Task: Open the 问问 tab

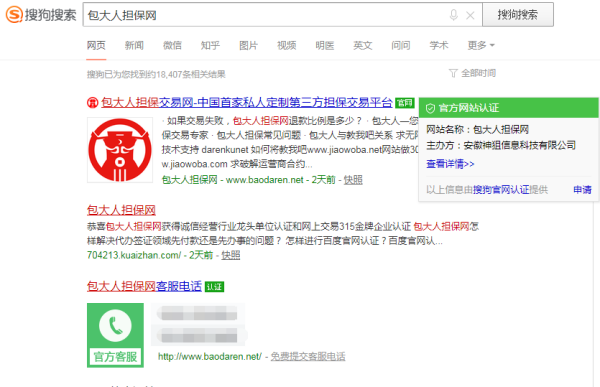Action: pos(401,45)
